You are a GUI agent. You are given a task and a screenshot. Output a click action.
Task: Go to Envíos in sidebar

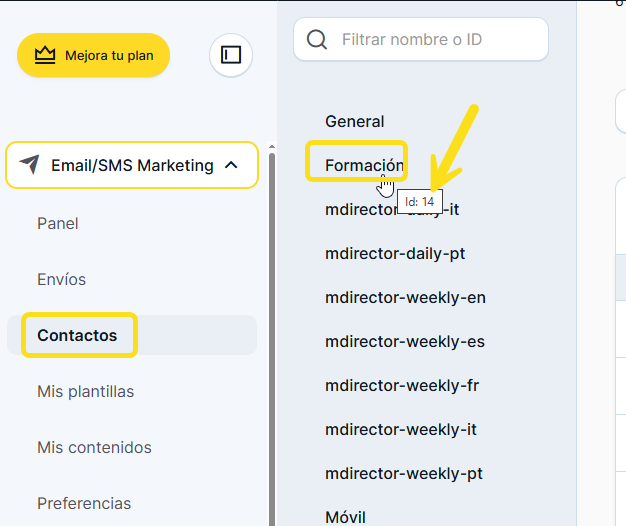(x=62, y=279)
